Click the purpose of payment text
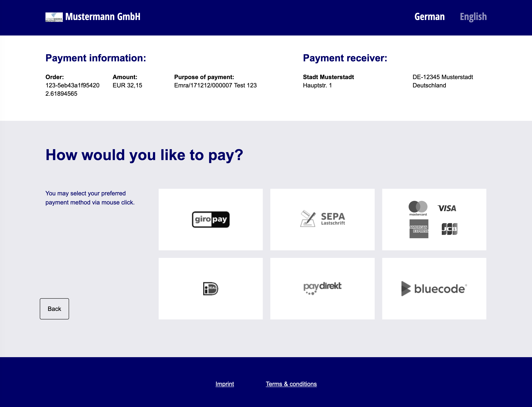The image size is (532, 407). click(x=215, y=85)
